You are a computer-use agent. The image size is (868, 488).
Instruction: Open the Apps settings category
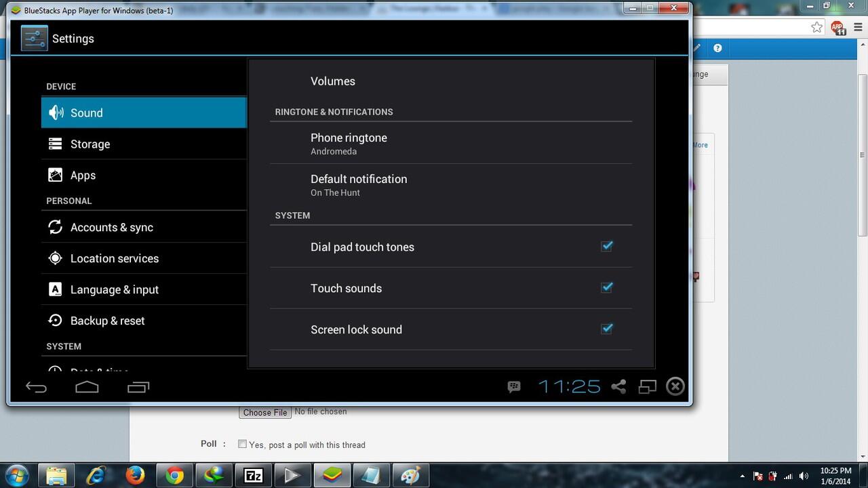pyautogui.click(x=144, y=175)
